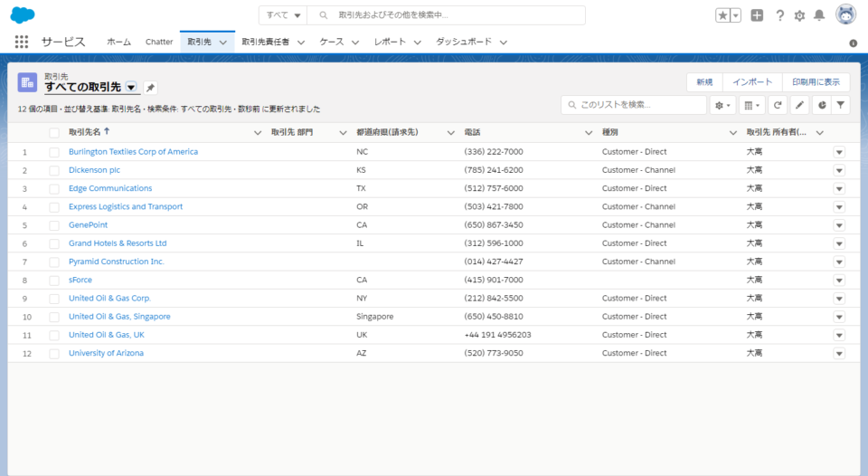Click the インポート button
This screenshot has height=476, width=868.
(x=752, y=82)
